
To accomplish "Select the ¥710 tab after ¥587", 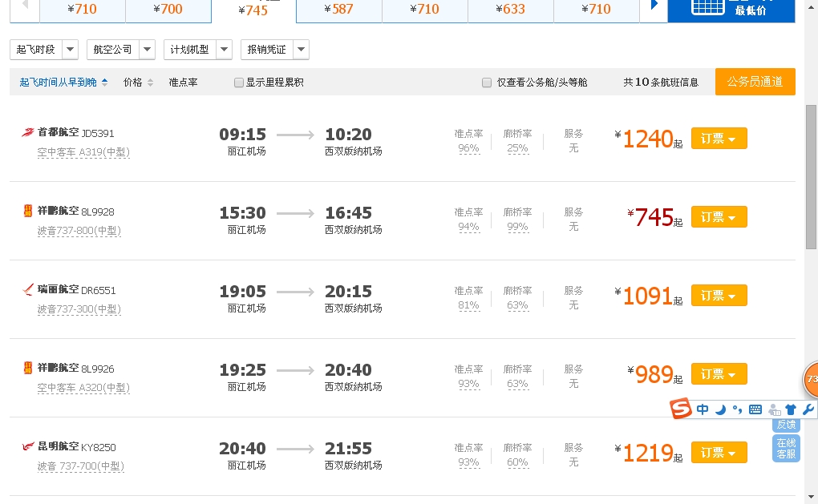I will pos(425,10).
